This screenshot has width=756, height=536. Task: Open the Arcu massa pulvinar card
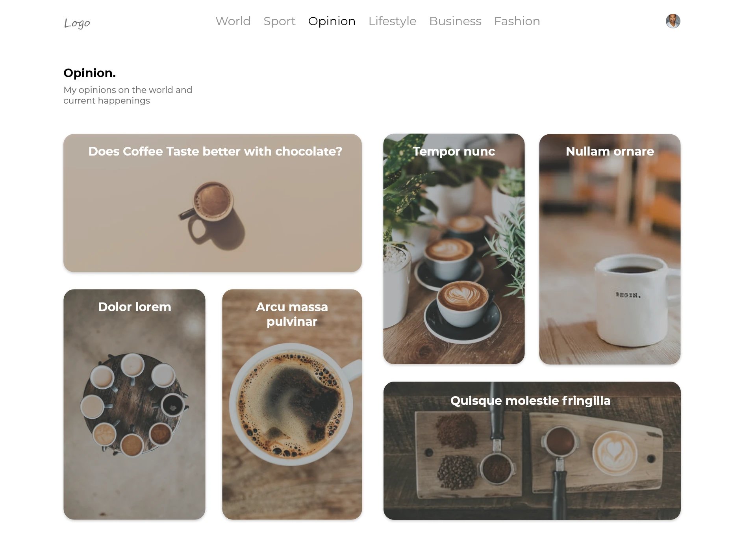pyautogui.click(x=292, y=404)
